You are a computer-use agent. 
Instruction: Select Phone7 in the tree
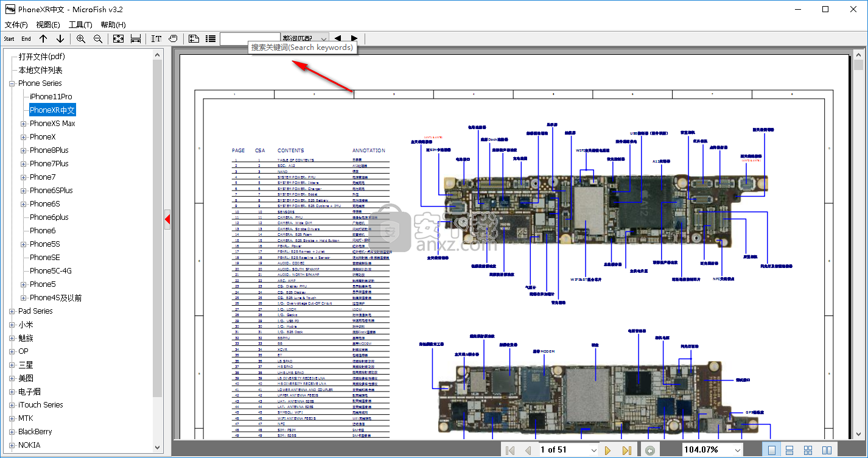[x=43, y=177]
